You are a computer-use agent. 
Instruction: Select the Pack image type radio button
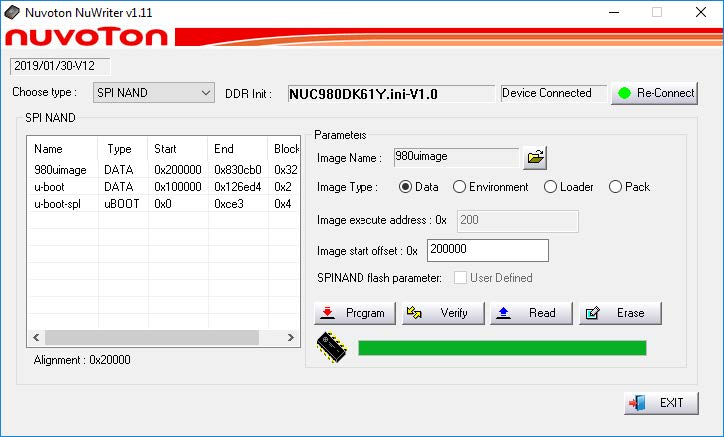pyautogui.click(x=615, y=187)
